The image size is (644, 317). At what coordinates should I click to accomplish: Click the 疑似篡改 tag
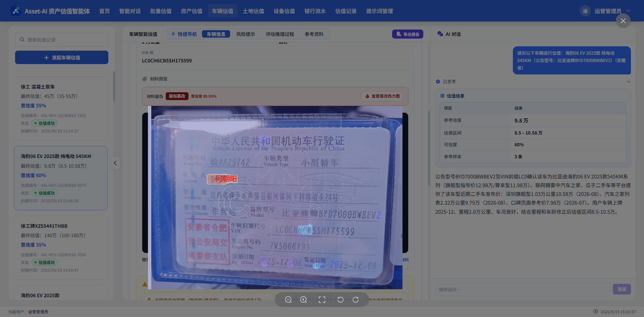click(177, 96)
